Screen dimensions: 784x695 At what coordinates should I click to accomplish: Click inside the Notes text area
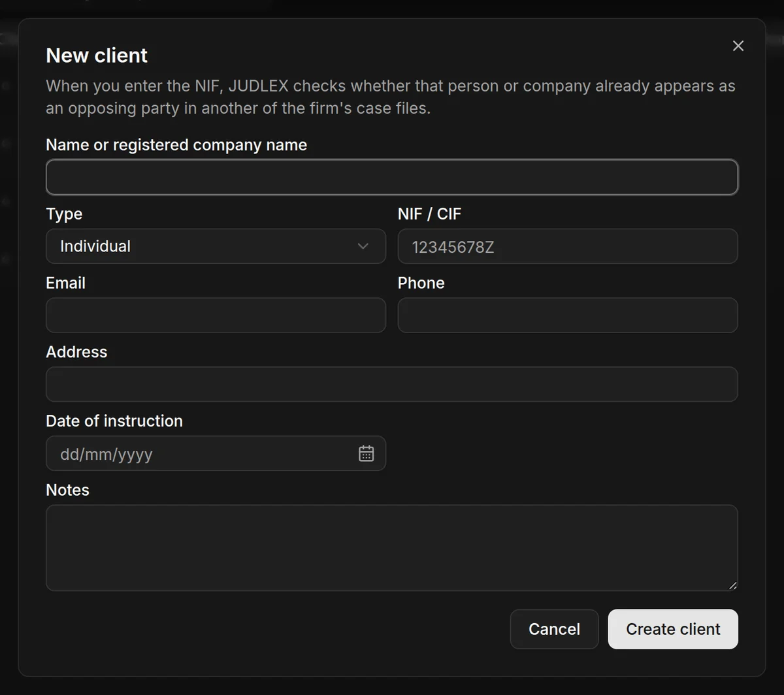pyautogui.click(x=392, y=548)
